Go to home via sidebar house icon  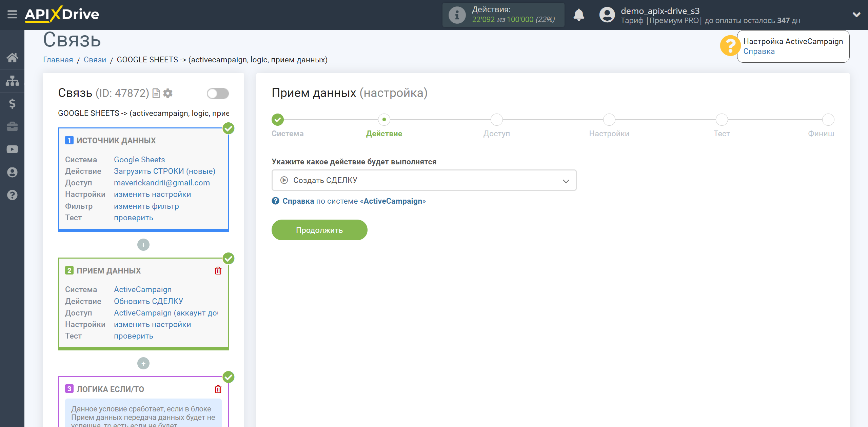(12, 58)
